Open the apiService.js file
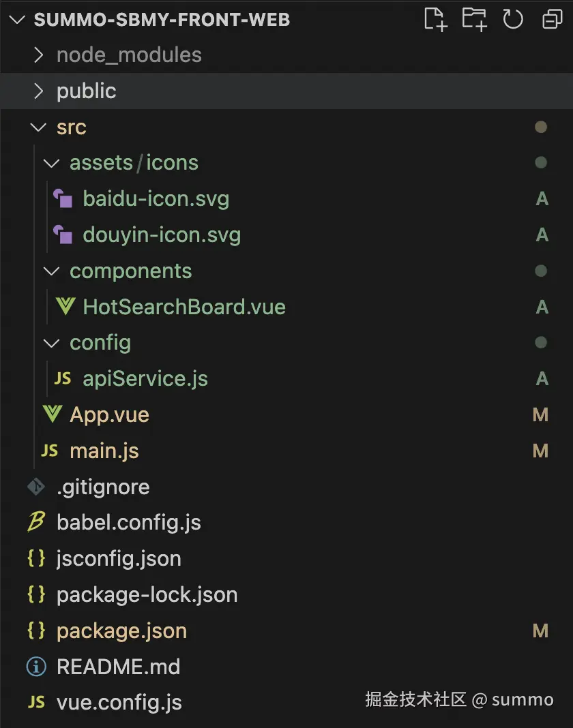573x728 pixels. click(145, 379)
